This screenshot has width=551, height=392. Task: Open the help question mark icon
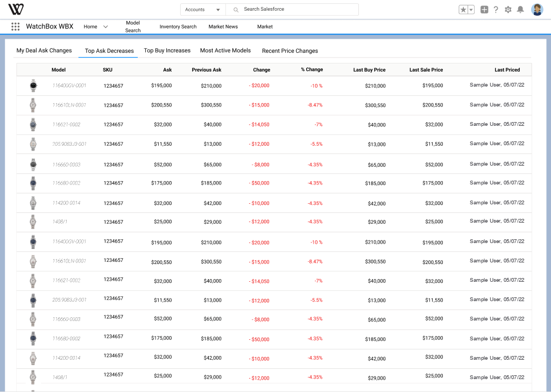tap(496, 10)
